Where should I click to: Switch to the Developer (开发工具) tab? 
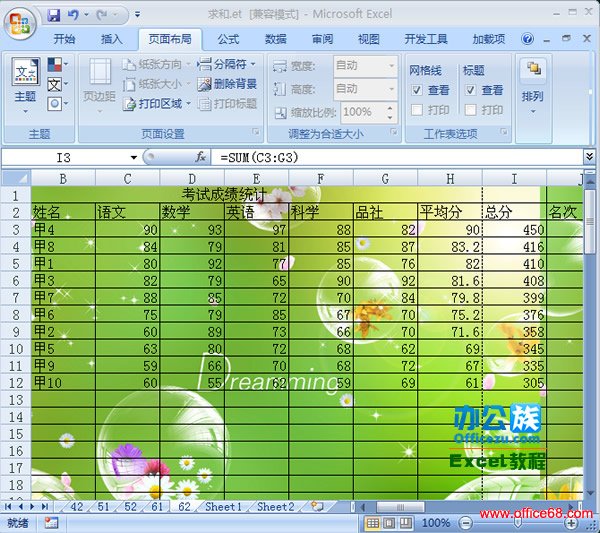426,39
